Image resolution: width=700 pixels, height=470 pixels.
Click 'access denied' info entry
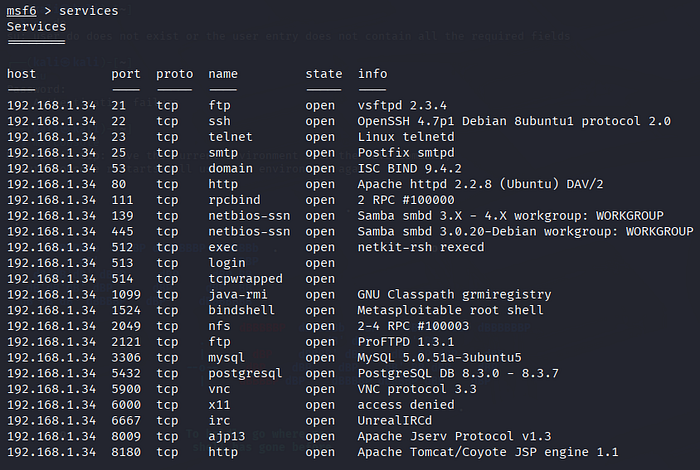tap(406, 405)
